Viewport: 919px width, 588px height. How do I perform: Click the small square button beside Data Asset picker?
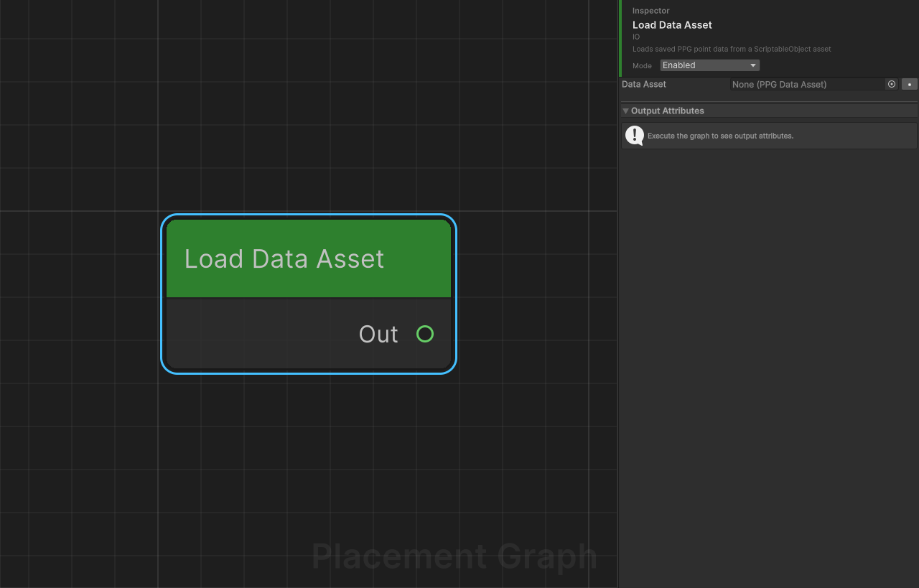[910, 84]
